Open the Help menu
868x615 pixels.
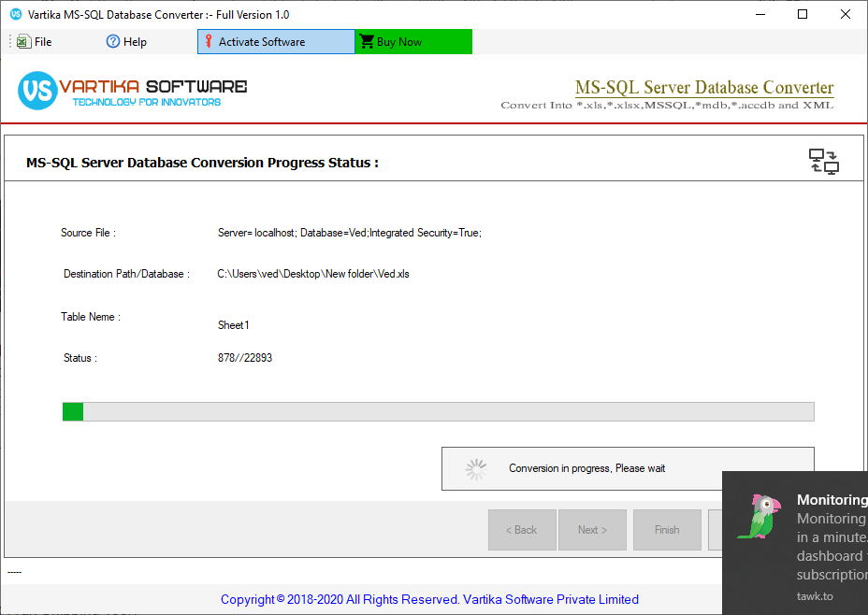coord(126,42)
